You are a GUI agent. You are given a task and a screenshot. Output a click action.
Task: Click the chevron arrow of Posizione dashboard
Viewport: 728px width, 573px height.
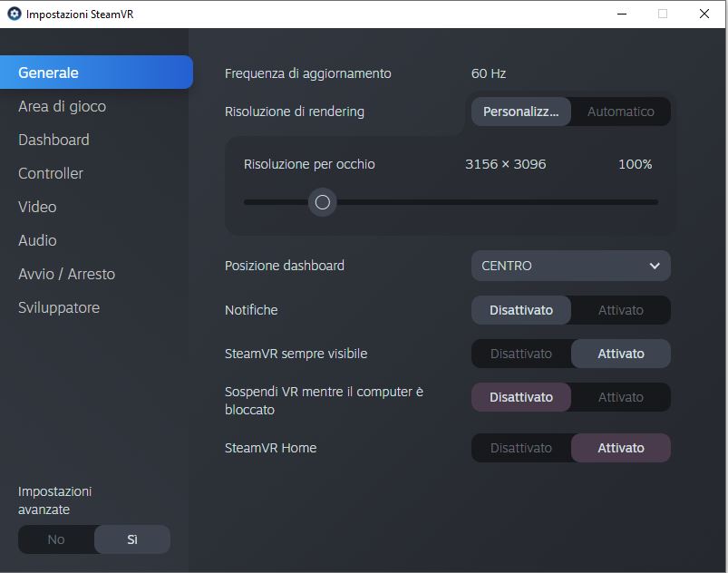click(655, 266)
